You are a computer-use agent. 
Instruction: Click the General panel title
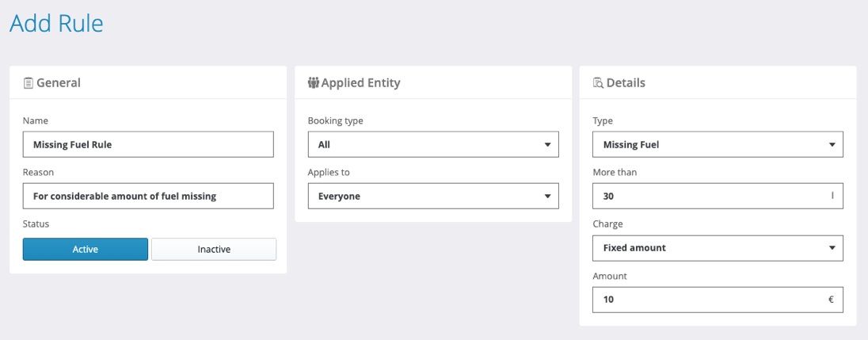pyautogui.click(x=59, y=82)
